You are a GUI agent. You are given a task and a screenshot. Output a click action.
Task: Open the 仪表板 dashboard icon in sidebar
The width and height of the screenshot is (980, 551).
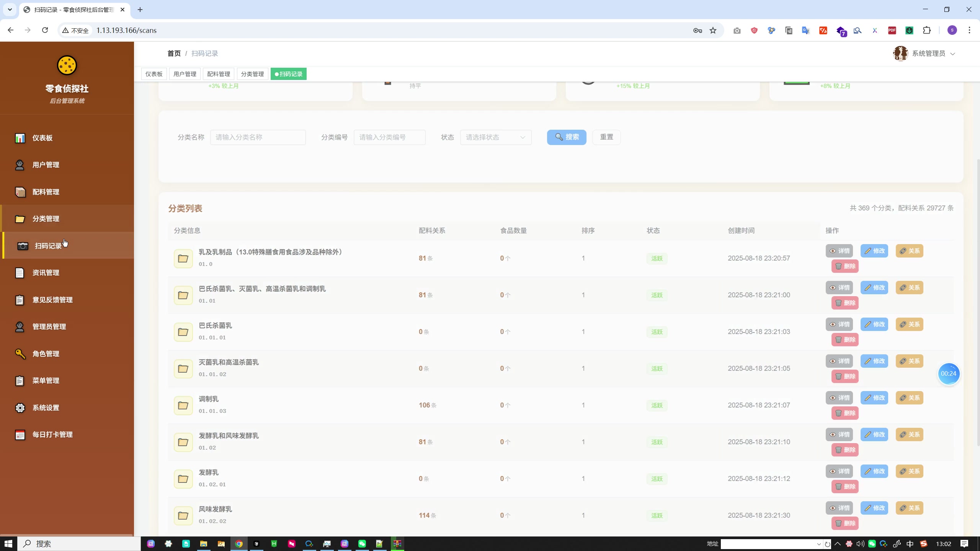click(20, 138)
